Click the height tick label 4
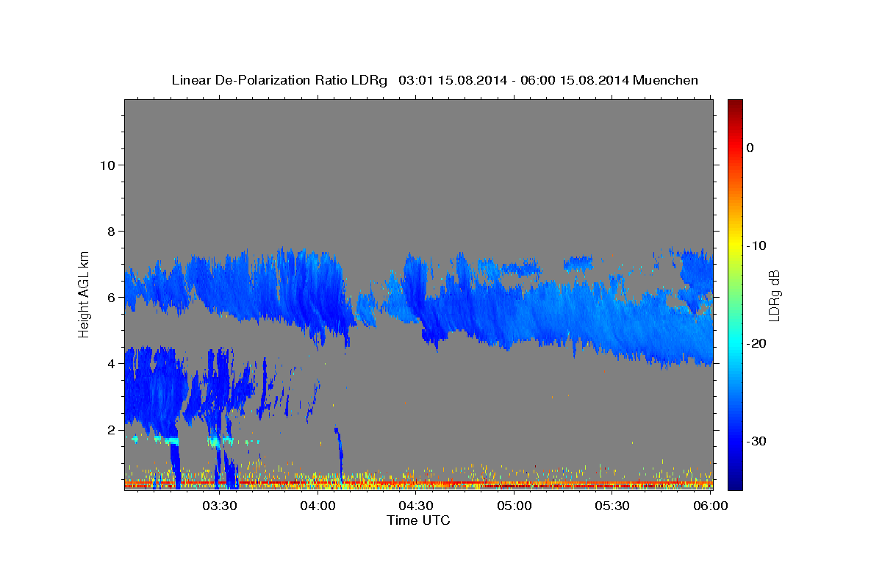The width and height of the screenshot is (882, 588). point(112,364)
